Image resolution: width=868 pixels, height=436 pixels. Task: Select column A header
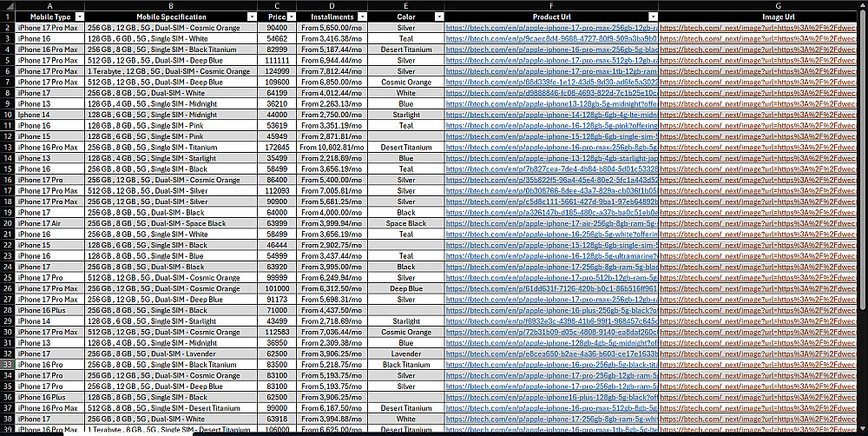(49, 5)
